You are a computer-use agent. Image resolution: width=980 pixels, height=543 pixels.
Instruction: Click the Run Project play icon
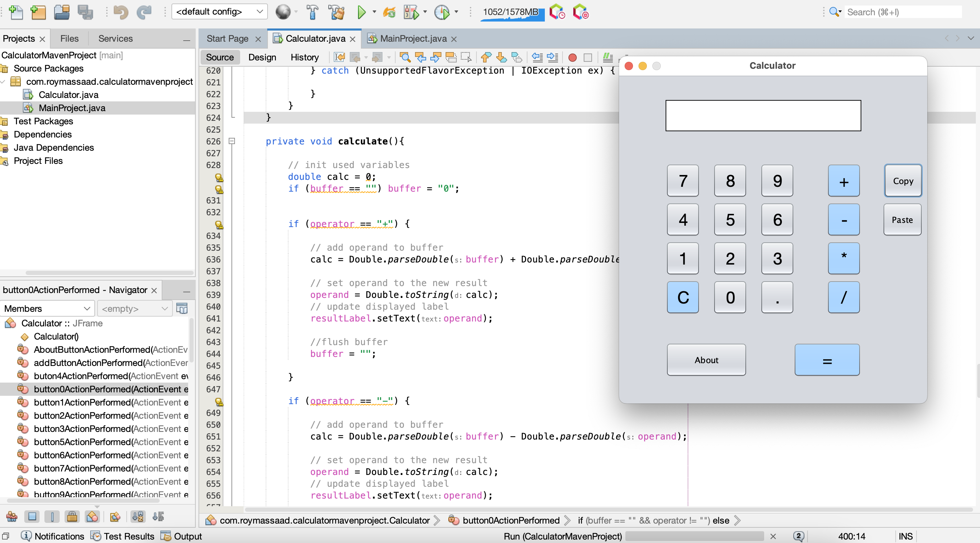click(361, 12)
